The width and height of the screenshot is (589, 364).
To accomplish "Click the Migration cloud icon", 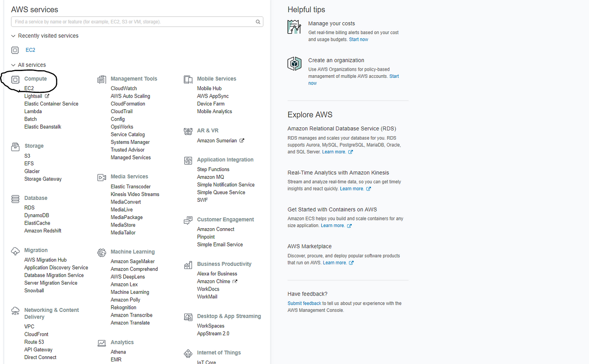I will coord(15,251).
